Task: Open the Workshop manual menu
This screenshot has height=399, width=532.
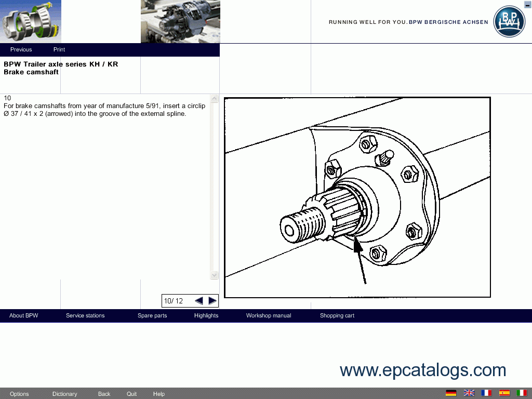Action: [x=268, y=316]
